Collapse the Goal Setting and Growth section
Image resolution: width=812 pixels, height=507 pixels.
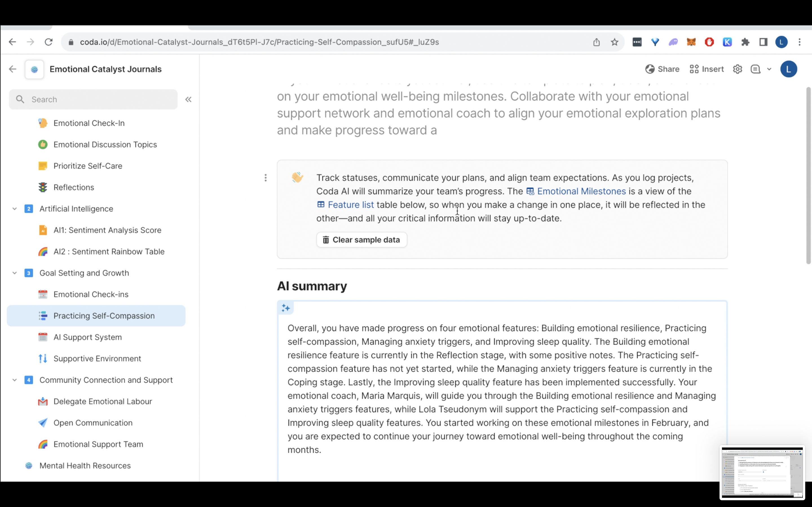point(14,273)
